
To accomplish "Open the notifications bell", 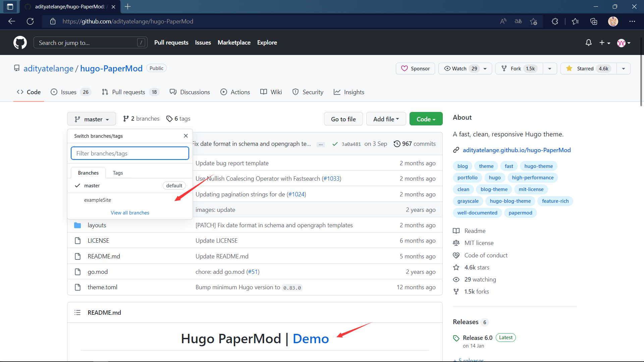I will click(588, 43).
